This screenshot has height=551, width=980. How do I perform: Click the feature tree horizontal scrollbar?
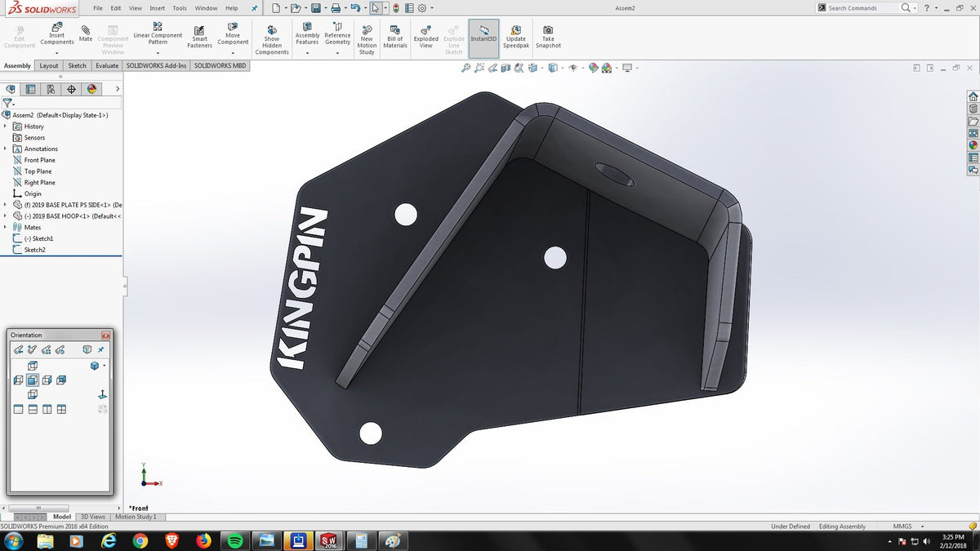tap(39, 508)
